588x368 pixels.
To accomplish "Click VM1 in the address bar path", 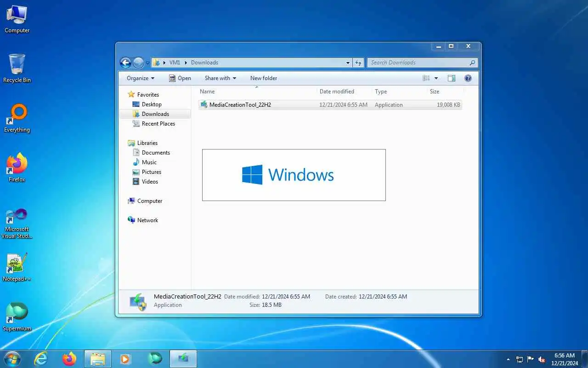I will (x=175, y=63).
